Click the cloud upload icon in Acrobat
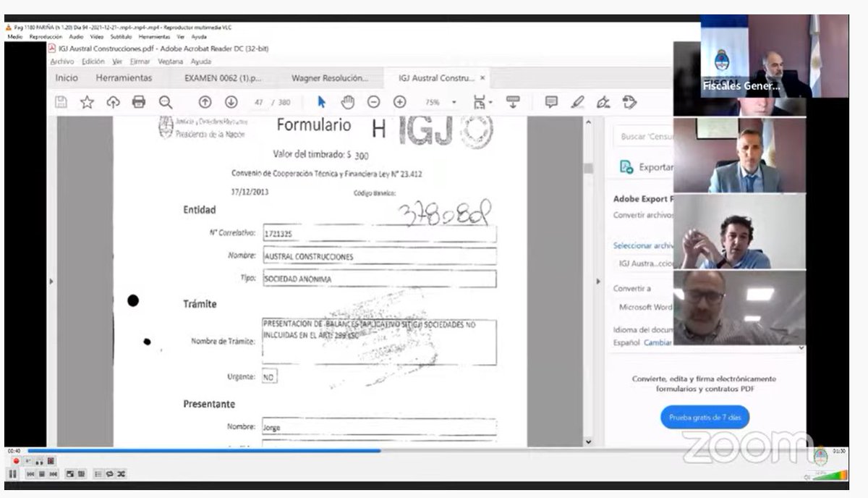868x498 pixels. tap(113, 102)
